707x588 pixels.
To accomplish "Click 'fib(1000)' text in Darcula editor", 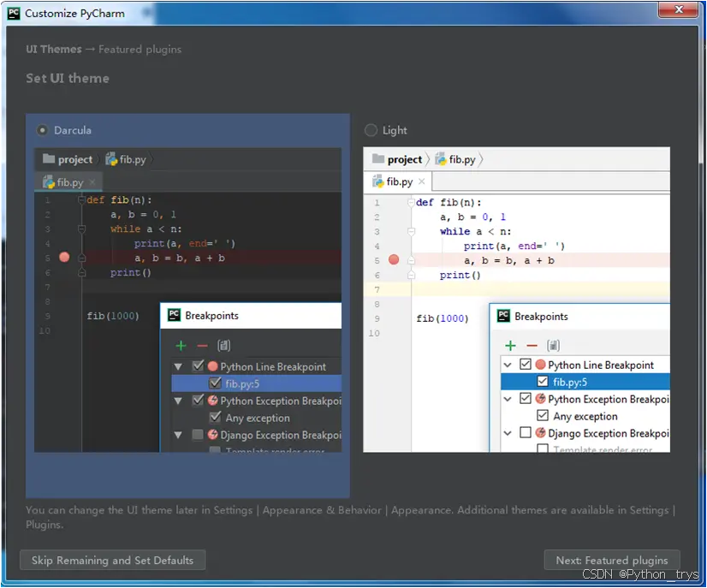I will [x=113, y=316].
